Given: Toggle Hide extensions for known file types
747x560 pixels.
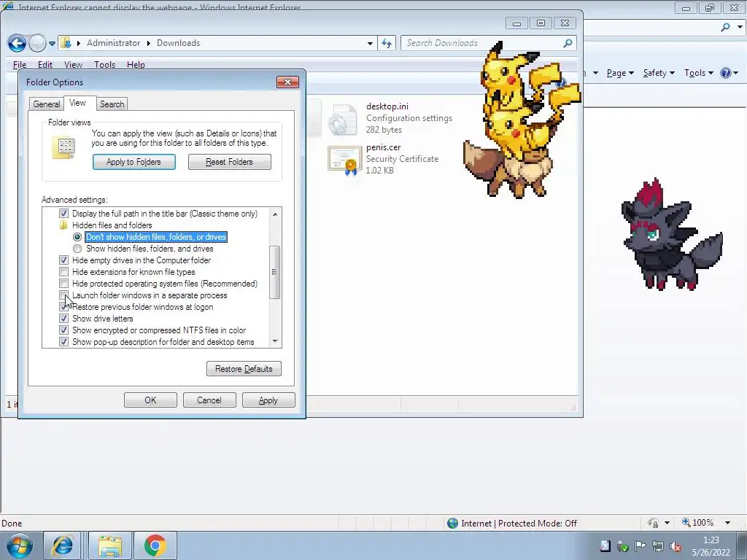Looking at the screenshot, I should 63,272.
